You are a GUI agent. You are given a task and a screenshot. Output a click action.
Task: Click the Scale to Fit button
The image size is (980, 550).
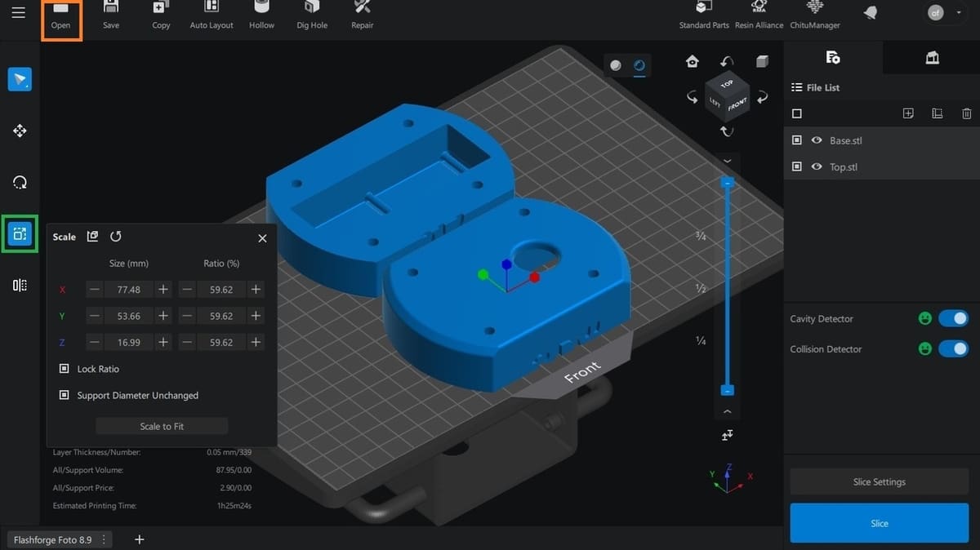pos(162,426)
